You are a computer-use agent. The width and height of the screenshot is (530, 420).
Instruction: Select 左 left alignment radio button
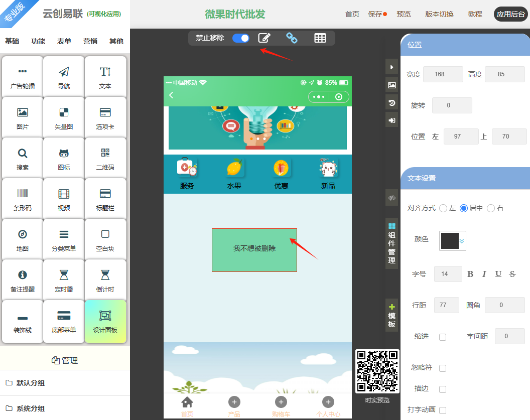click(443, 208)
